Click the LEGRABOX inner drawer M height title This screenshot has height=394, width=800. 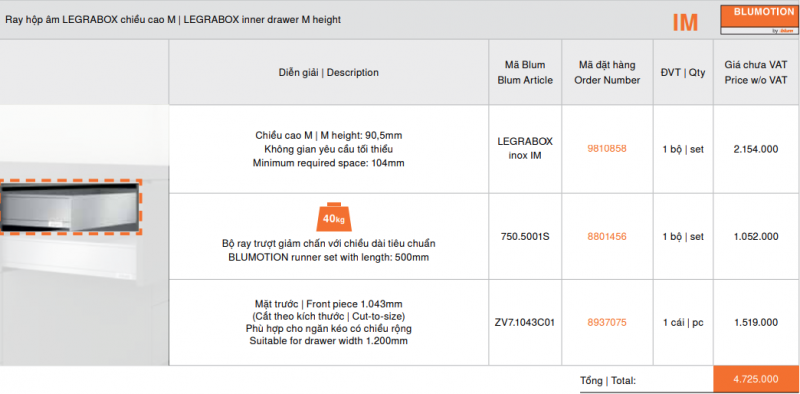pos(262,20)
